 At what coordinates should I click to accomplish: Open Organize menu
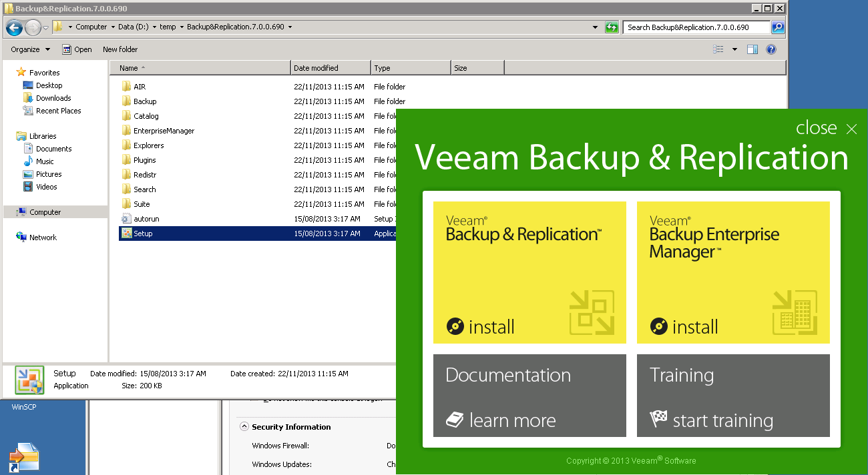pos(30,49)
